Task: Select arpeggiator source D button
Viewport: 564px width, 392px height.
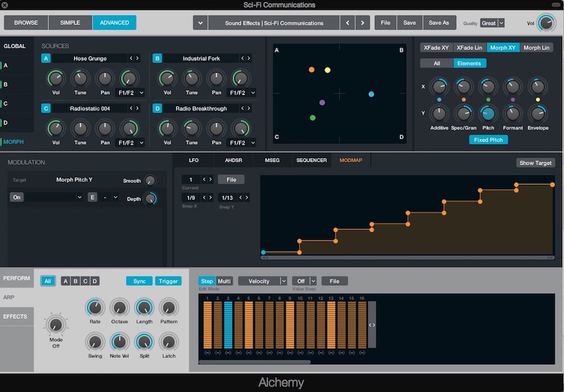Action: click(x=95, y=281)
